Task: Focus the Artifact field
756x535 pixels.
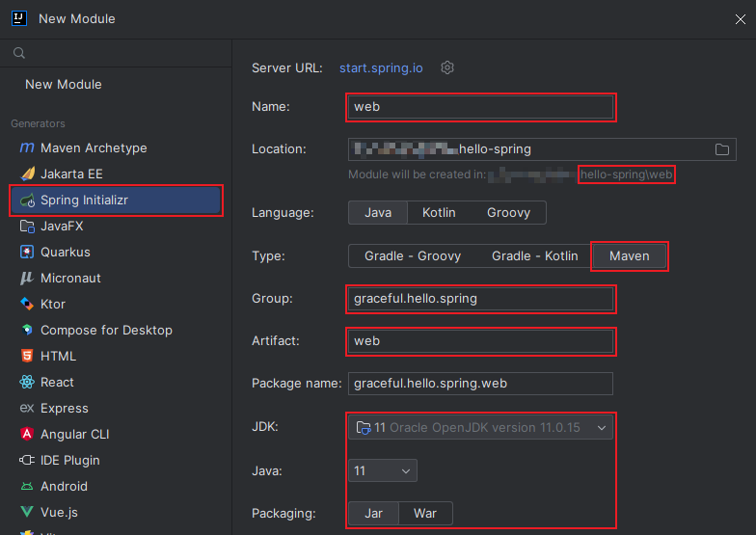Action: [x=480, y=341]
